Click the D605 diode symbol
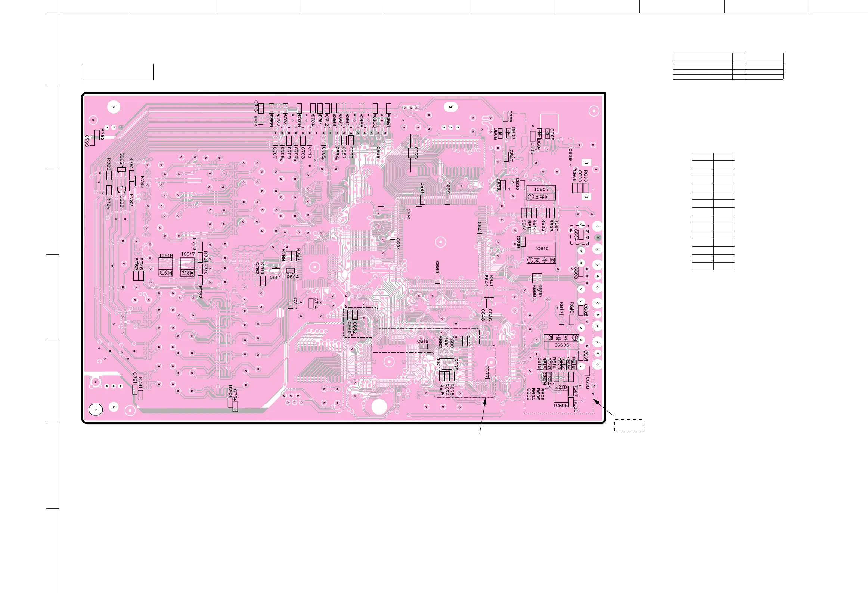The height and width of the screenshot is (593, 868). pos(548,134)
